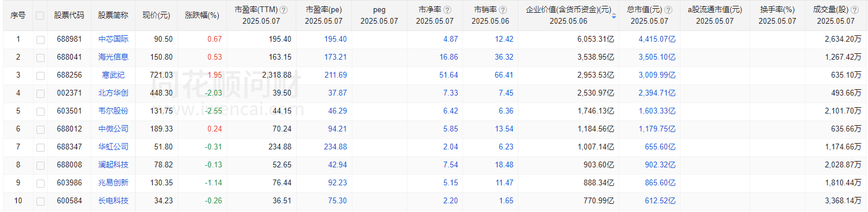Open help icon beside 市盈率(TTM) header

(283, 10)
